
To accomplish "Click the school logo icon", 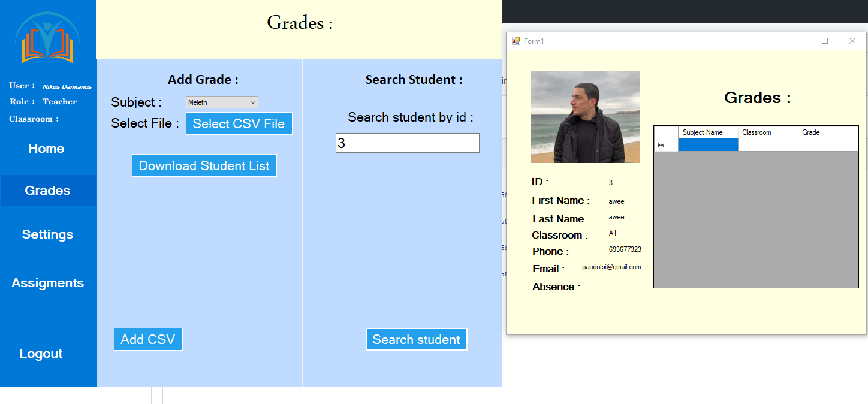I will click(47, 39).
